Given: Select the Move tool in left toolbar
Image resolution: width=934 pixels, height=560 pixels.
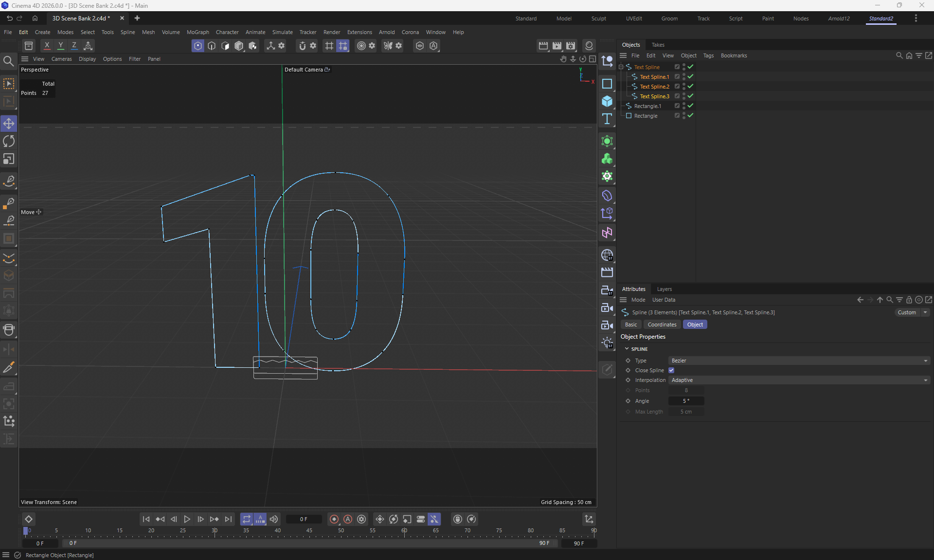Looking at the screenshot, I should (9, 124).
